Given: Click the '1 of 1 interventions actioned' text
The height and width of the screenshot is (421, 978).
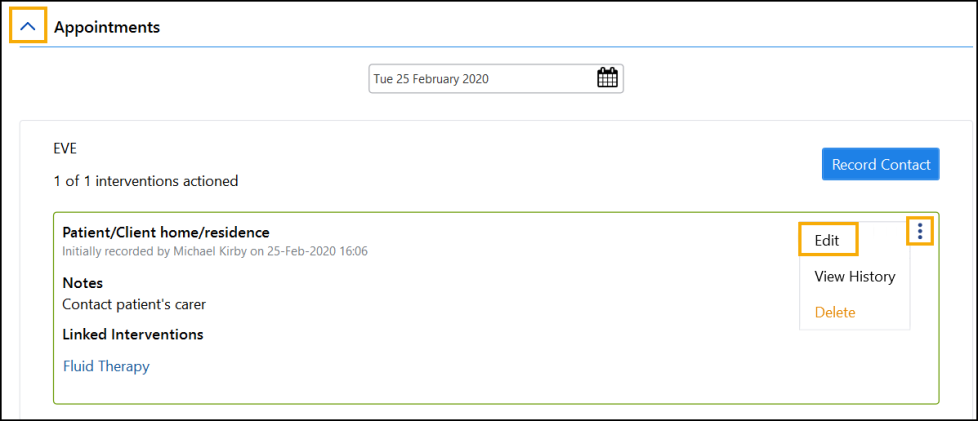Looking at the screenshot, I should coord(146,182).
